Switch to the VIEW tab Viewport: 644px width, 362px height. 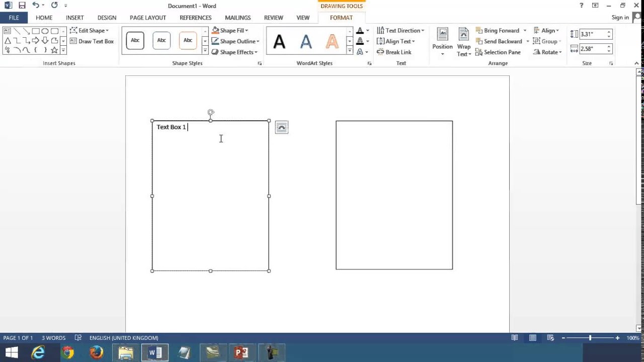(303, 18)
